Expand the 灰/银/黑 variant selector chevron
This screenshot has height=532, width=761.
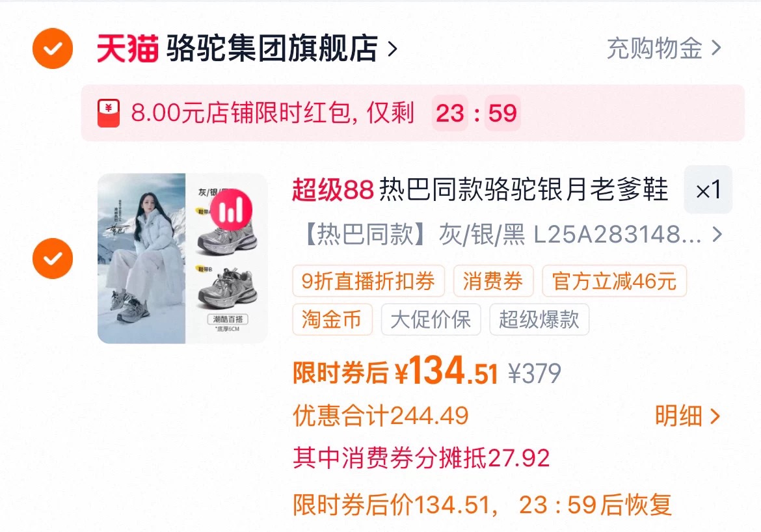point(717,235)
